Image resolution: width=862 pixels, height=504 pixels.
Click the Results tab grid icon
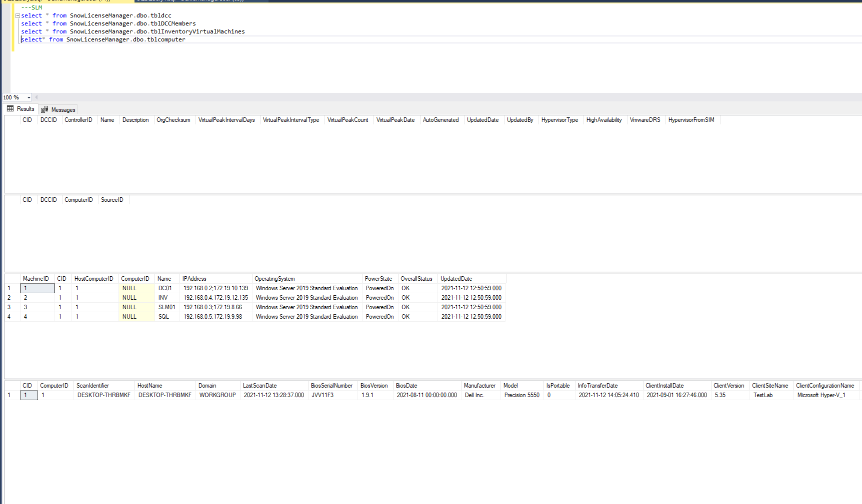[x=10, y=109]
